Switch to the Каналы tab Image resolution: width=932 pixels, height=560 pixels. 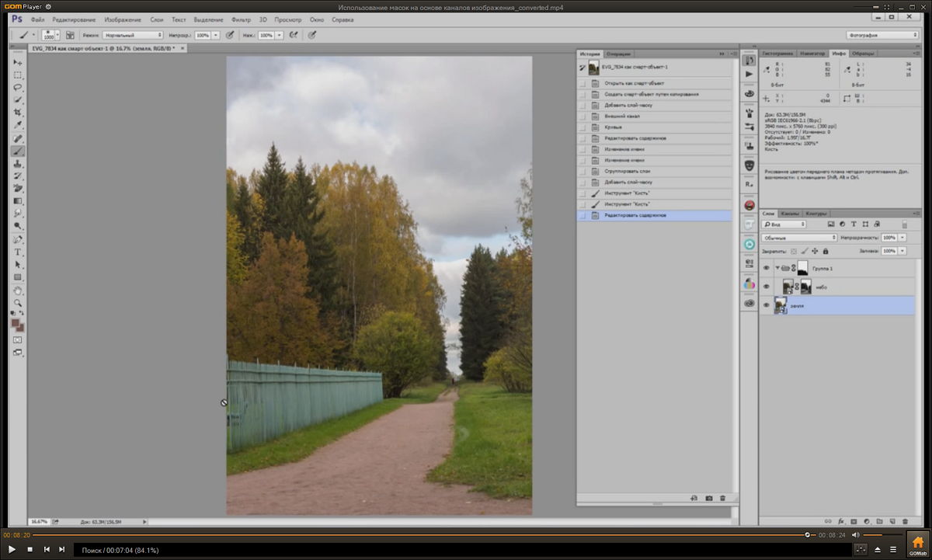[790, 213]
